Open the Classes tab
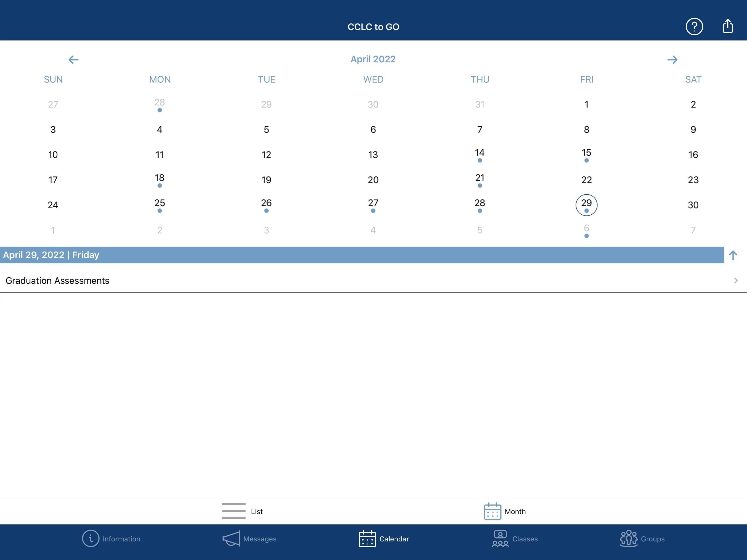This screenshot has width=747, height=560. click(515, 539)
